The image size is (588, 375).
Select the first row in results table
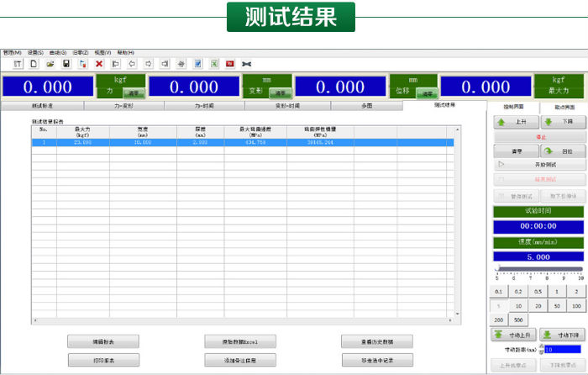244,143
